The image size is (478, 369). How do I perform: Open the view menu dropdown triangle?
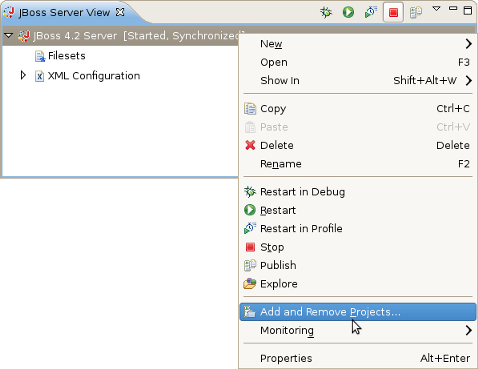pos(436,9)
